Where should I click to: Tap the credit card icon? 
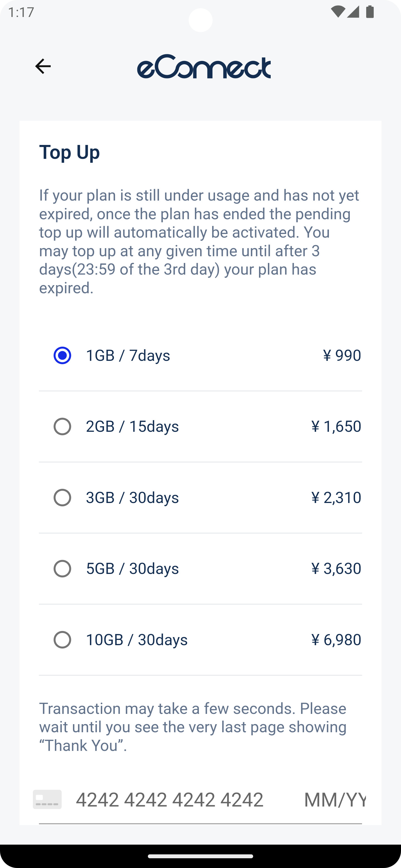coord(47,799)
